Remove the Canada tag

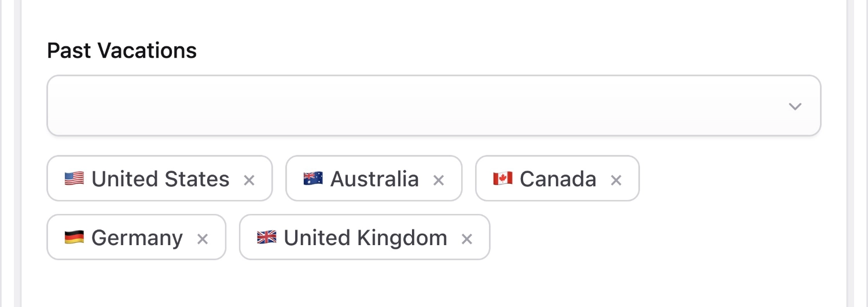(x=616, y=180)
